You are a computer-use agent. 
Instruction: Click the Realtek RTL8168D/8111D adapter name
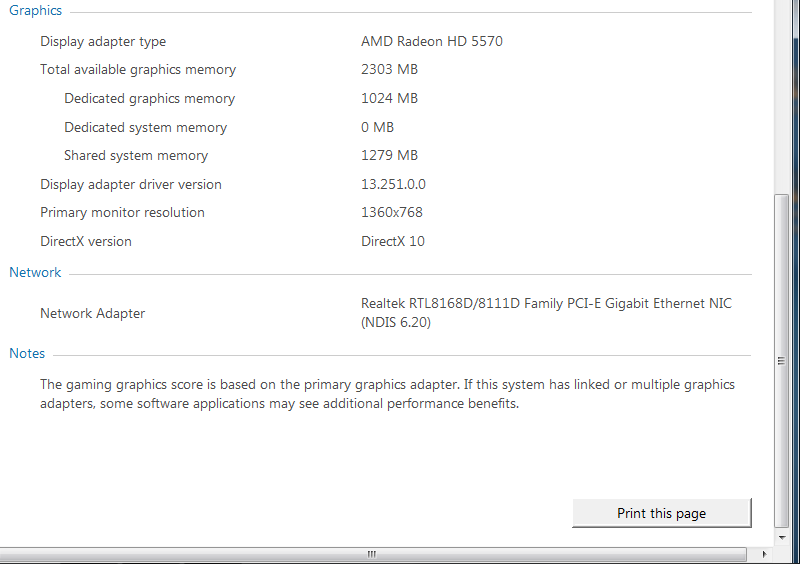point(546,313)
